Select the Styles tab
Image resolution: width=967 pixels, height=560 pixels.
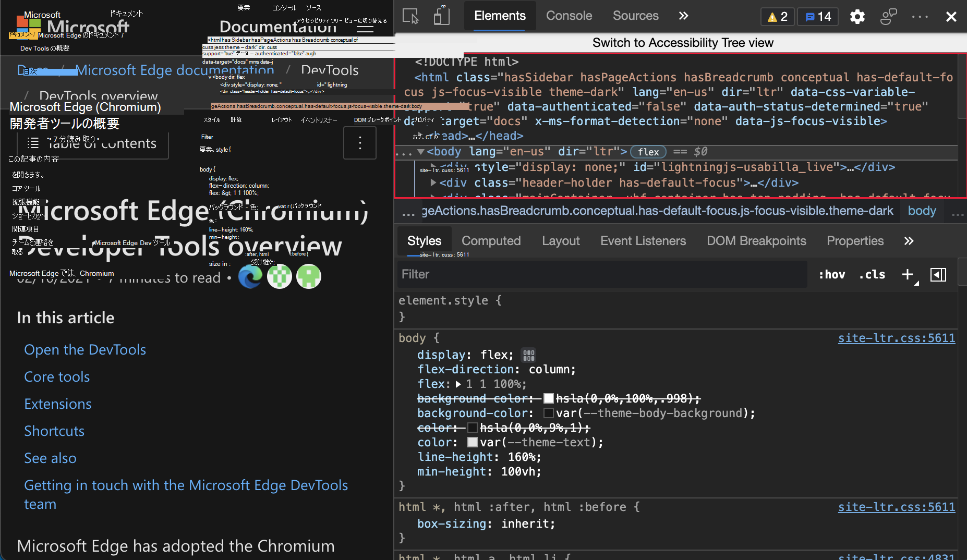point(424,241)
